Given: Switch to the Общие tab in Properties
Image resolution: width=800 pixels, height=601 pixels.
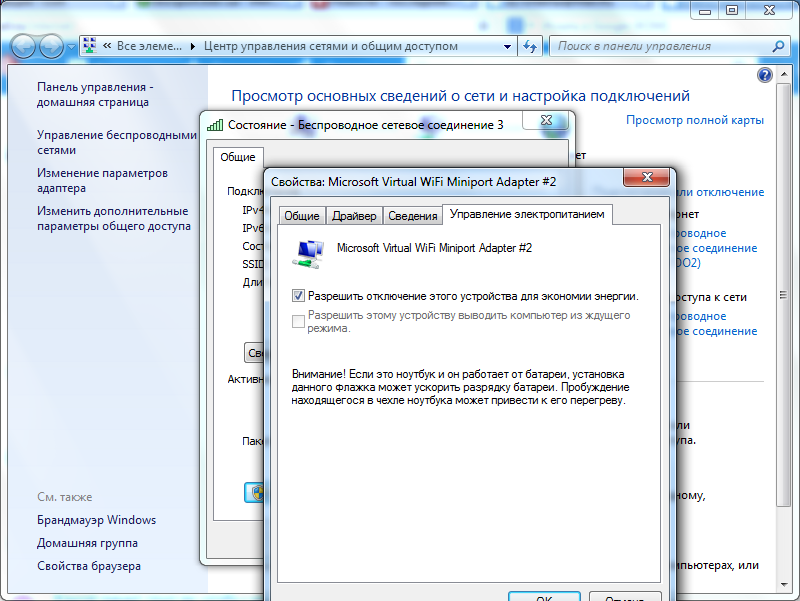Looking at the screenshot, I should point(302,216).
